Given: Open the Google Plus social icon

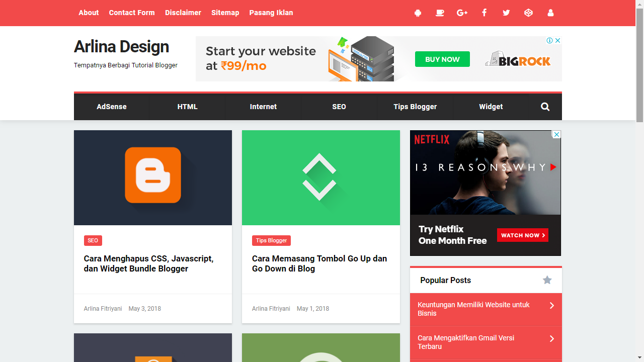Looking at the screenshot, I should coord(462,13).
